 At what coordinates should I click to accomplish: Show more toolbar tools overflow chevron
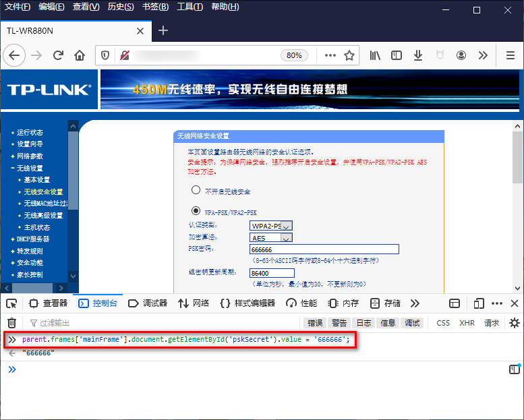(483, 55)
